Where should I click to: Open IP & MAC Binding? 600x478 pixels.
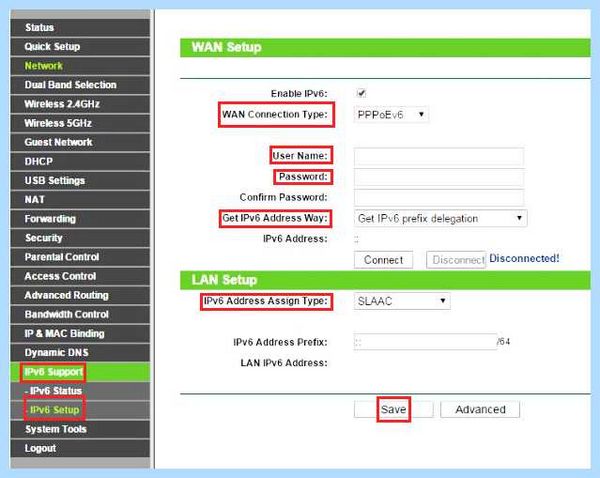80,334
